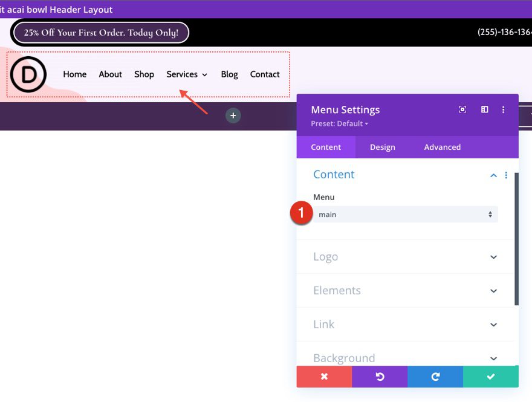532x402 pixels.
Task: Open the Services submenu in the navigation
Action: tap(187, 74)
